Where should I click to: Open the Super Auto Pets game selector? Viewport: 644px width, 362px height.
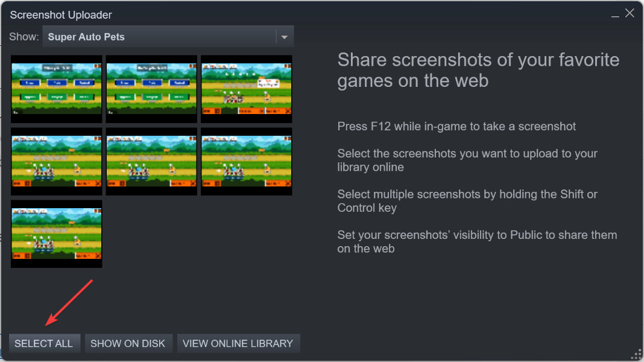click(x=168, y=37)
